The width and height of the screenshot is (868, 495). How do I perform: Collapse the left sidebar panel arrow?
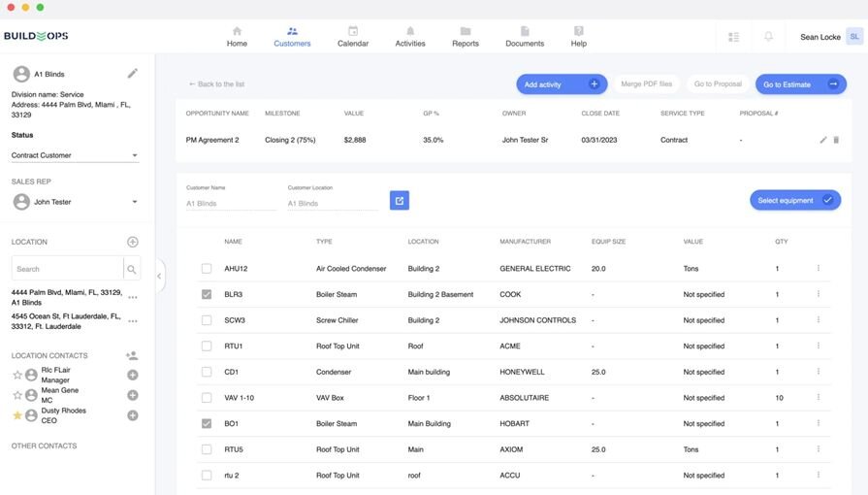click(159, 276)
